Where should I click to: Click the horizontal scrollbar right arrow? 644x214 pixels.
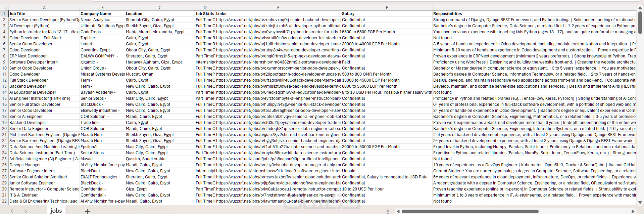pos(633,211)
